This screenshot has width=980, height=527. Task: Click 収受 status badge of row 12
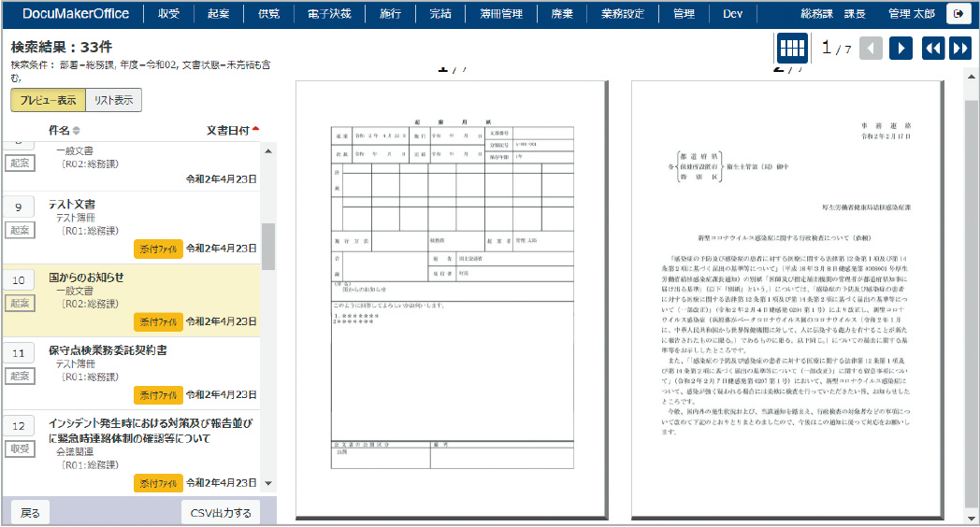(x=20, y=449)
